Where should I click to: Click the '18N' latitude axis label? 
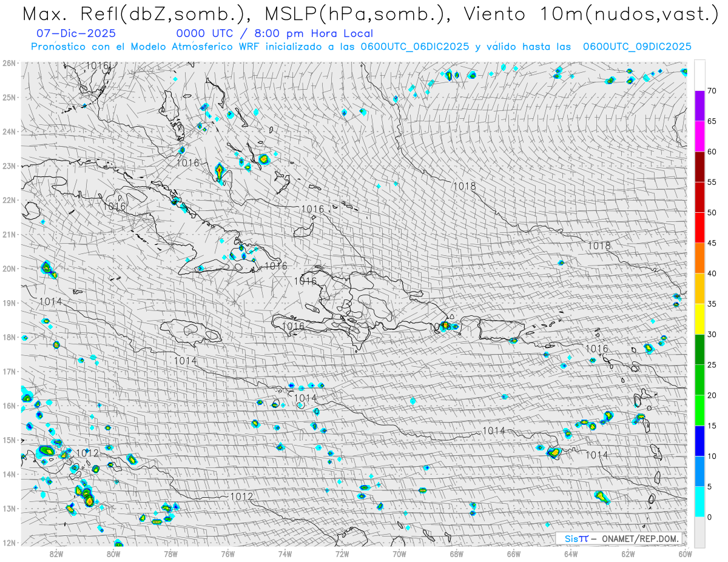tap(10, 337)
